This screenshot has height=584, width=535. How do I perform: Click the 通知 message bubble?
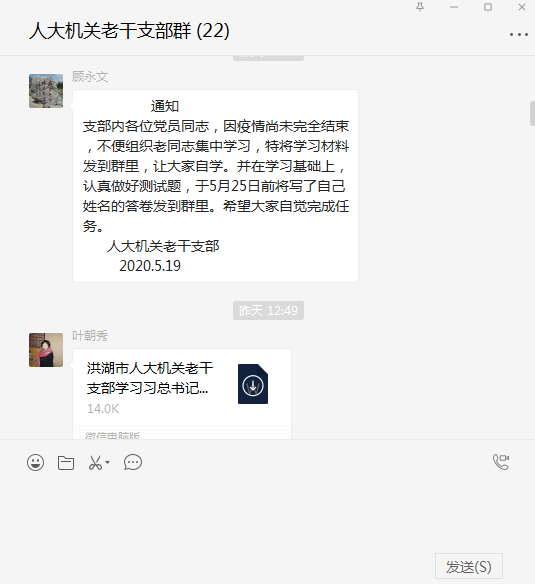(215, 186)
